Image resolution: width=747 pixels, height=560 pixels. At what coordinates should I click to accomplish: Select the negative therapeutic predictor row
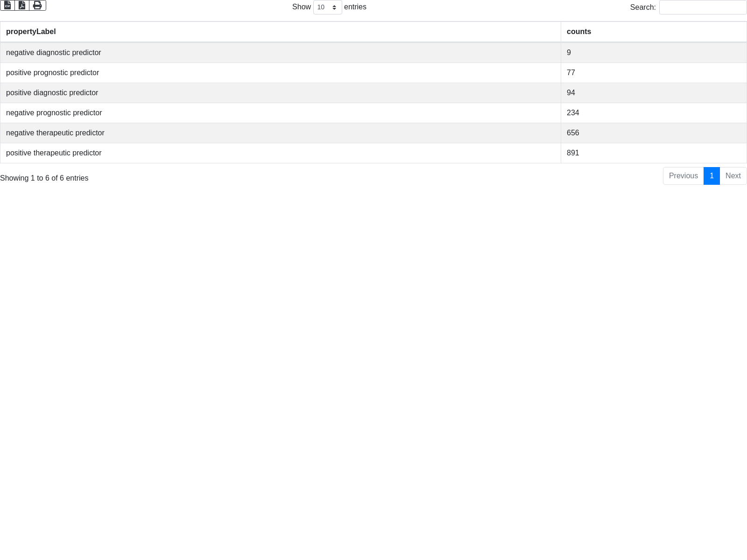(x=55, y=133)
